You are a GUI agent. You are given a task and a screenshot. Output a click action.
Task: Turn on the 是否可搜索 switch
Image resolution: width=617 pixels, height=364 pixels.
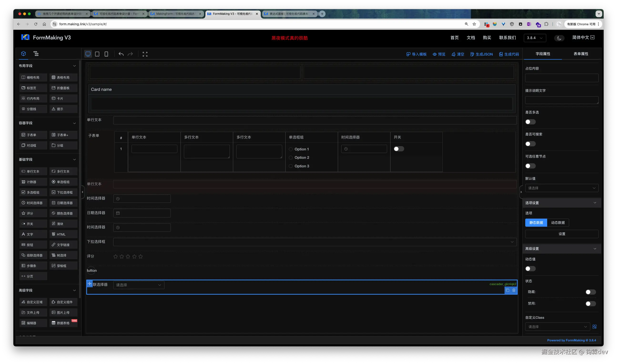(x=530, y=144)
